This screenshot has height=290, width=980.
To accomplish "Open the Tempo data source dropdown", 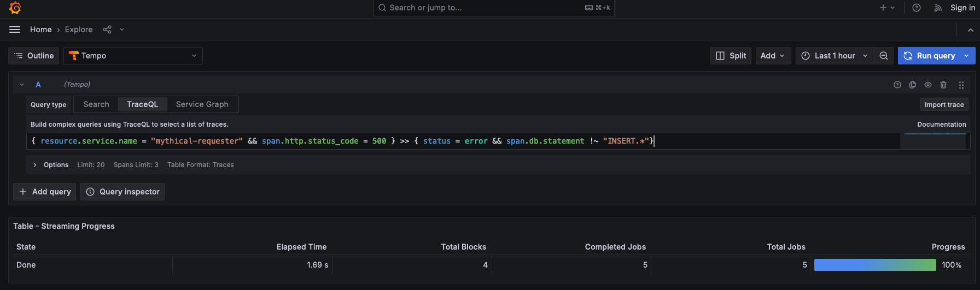I will (133, 56).
